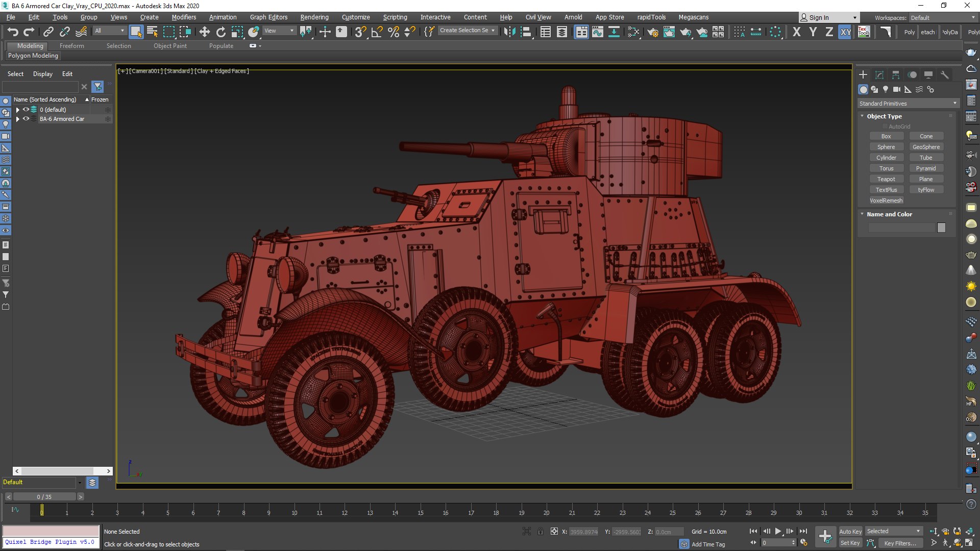Click the Redo arrow icon
This screenshot has width=980, height=551.
click(29, 32)
